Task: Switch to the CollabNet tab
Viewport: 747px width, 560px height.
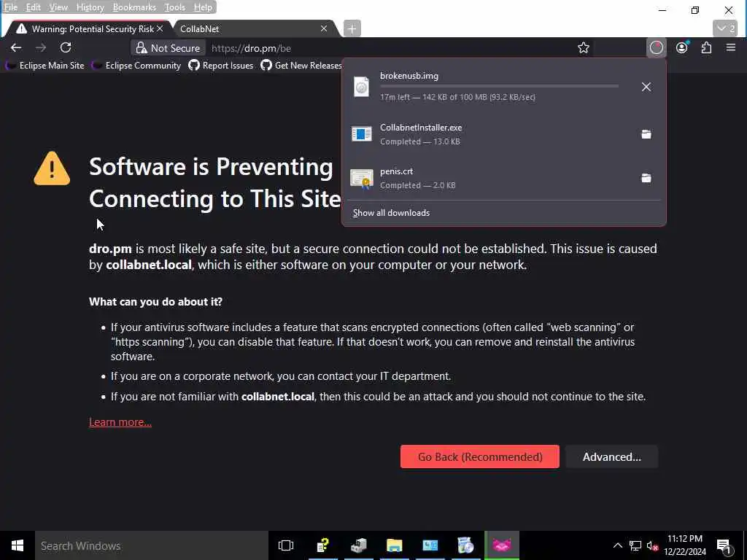Action: (x=248, y=28)
